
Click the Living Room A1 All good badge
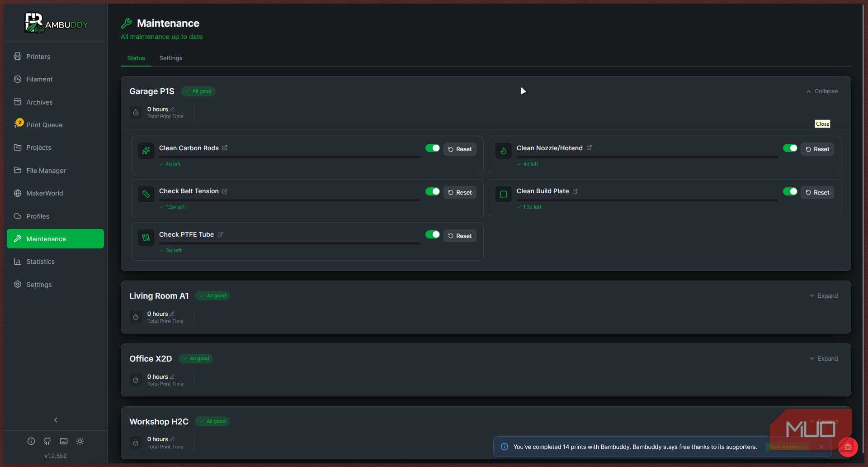(212, 296)
